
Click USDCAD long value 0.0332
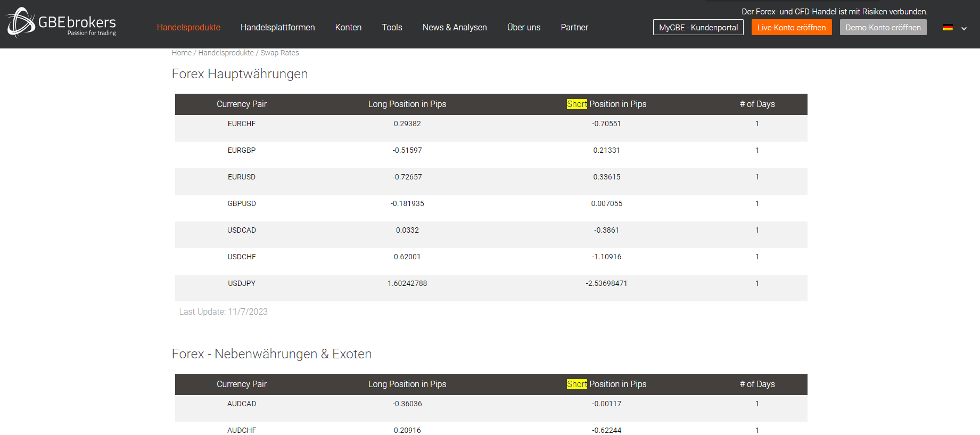[407, 230]
